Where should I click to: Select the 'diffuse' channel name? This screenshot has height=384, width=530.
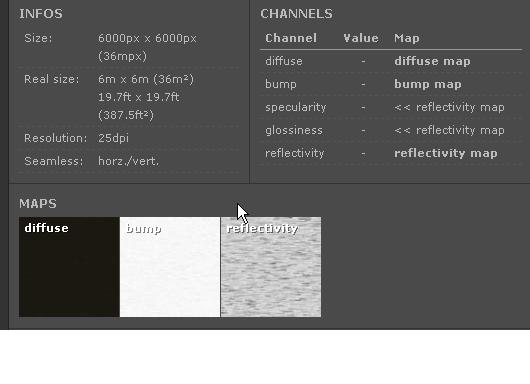coord(284,61)
